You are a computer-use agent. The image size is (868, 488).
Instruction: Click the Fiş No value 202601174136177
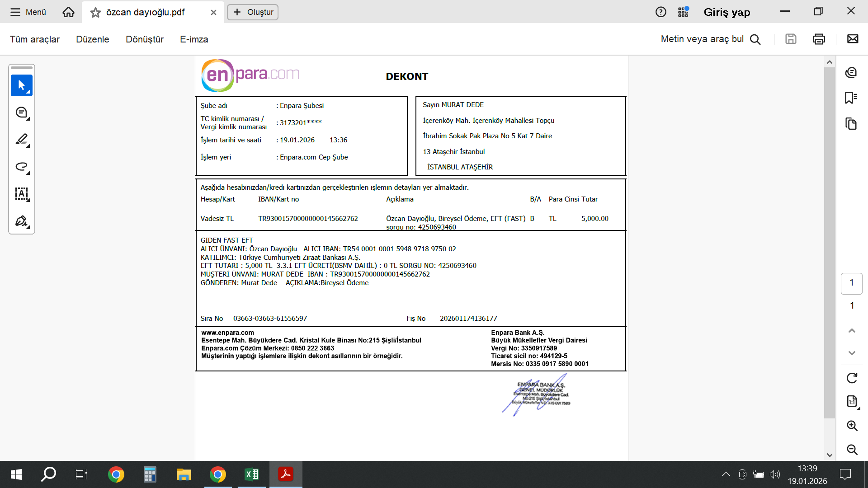tap(468, 319)
